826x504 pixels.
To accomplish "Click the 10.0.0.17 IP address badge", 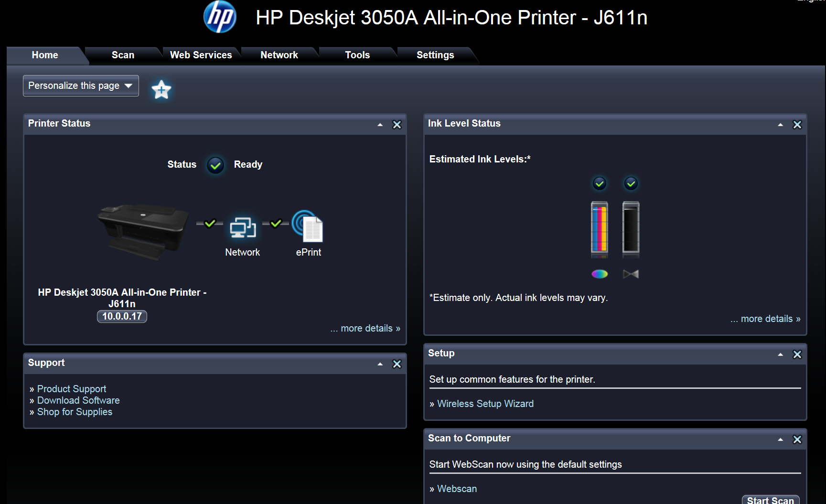I will point(122,316).
